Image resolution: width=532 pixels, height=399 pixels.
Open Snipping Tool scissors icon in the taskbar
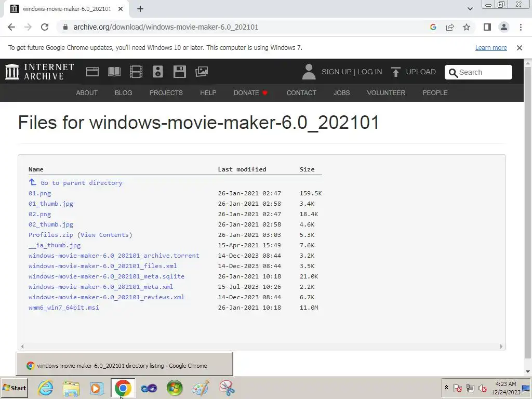227,388
